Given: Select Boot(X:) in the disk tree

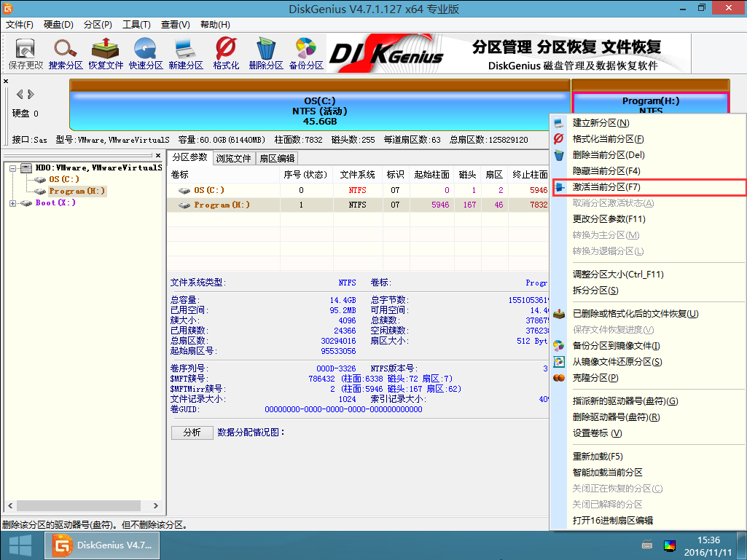Looking at the screenshot, I should [x=55, y=203].
